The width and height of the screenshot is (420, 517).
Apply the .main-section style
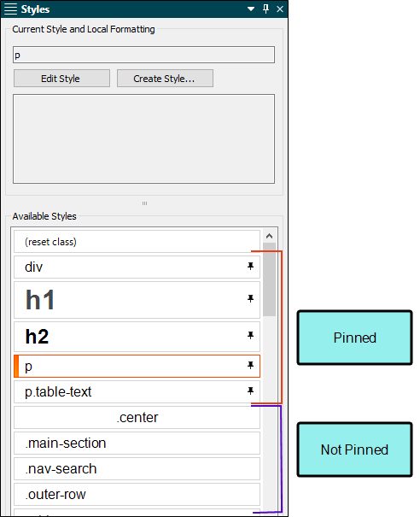pos(137,444)
